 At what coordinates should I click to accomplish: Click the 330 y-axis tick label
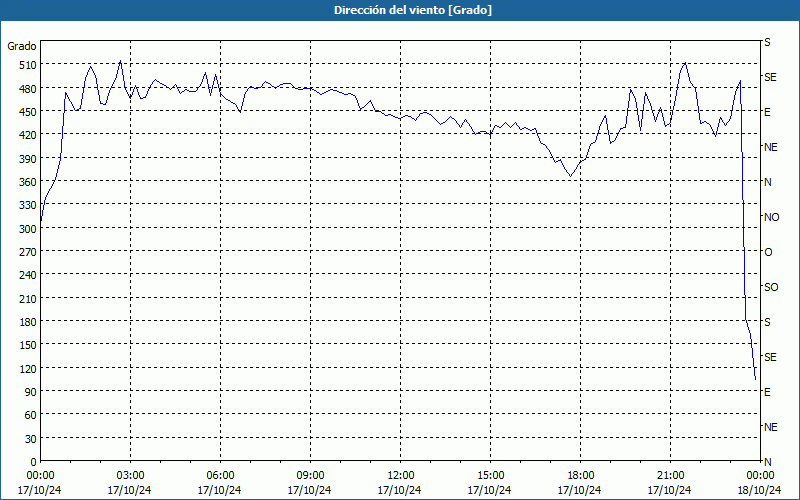click(28, 205)
